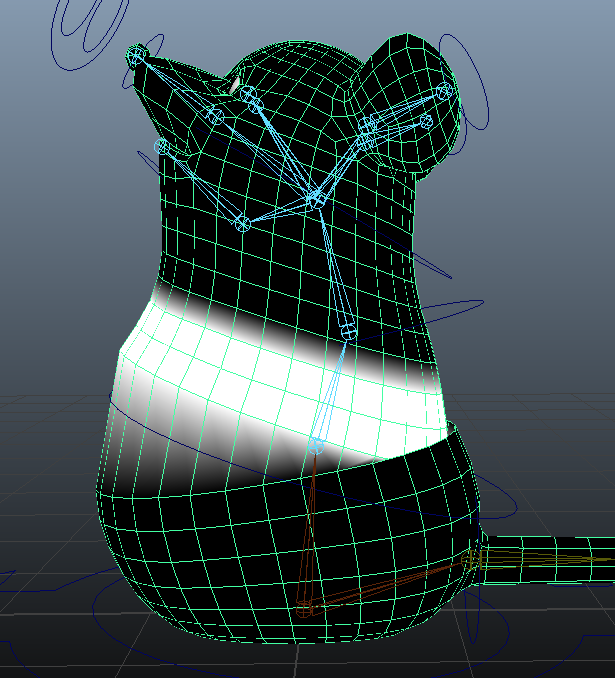Select the spine joint at the white band's lower edge
This screenshot has width=615, height=678.
pos(317,444)
